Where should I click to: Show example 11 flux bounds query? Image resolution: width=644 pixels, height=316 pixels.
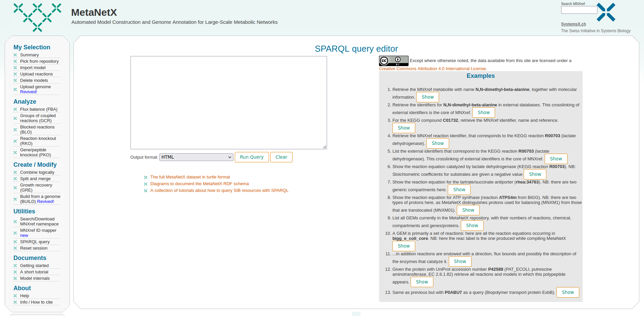pos(460,261)
